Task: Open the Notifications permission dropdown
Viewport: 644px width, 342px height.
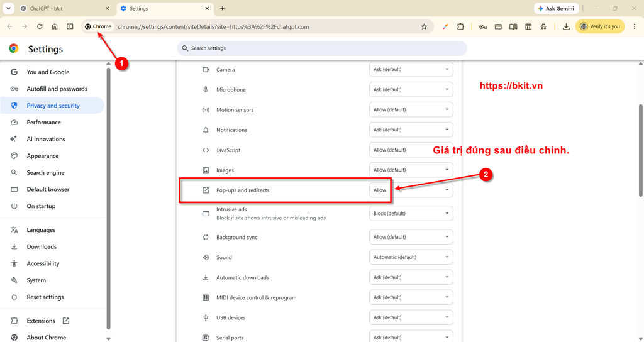Action: coord(411,130)
